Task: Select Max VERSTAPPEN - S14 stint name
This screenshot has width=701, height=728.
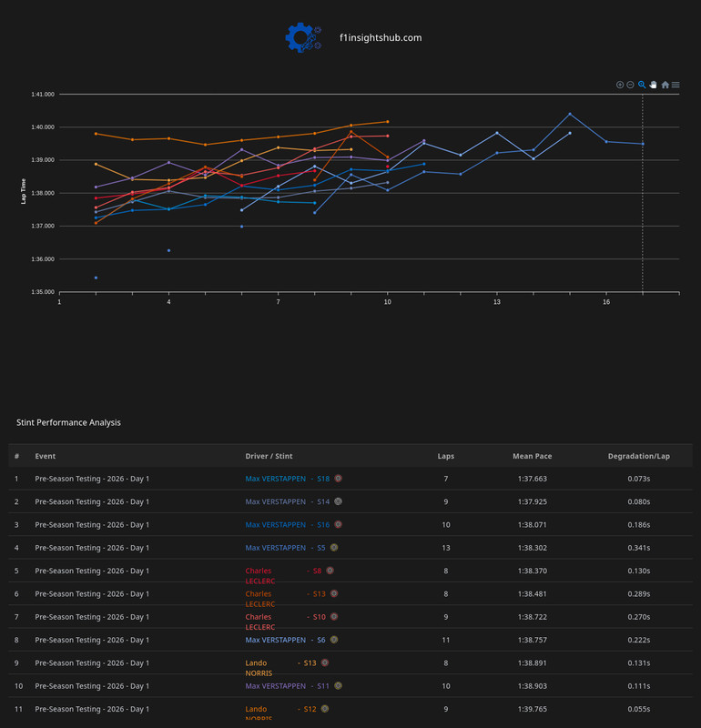Action: pyautogui.click(x=288, y=502)
